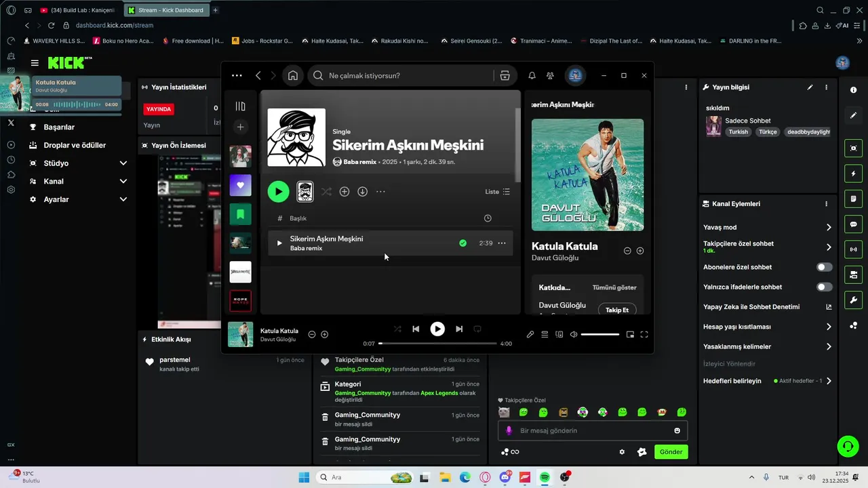Play Sikerim Aşkını Meşkini track row
The height and width of the screenshot is (488, 868).
[279, 243]
